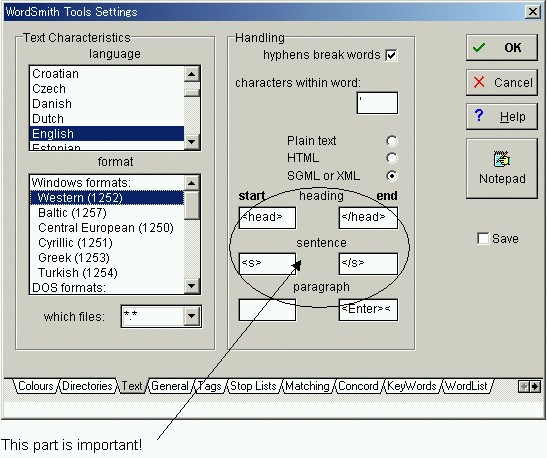Switch to the Stop Lists tab

[253, 386]
